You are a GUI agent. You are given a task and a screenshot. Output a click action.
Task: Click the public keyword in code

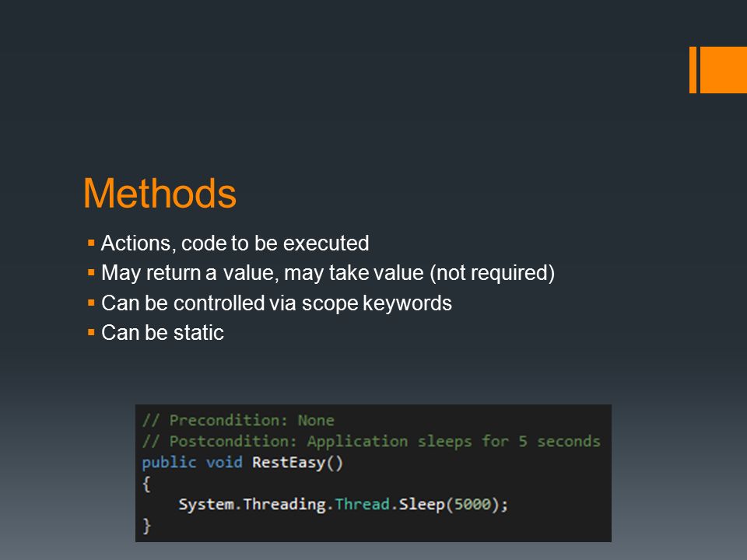point(169,463)
